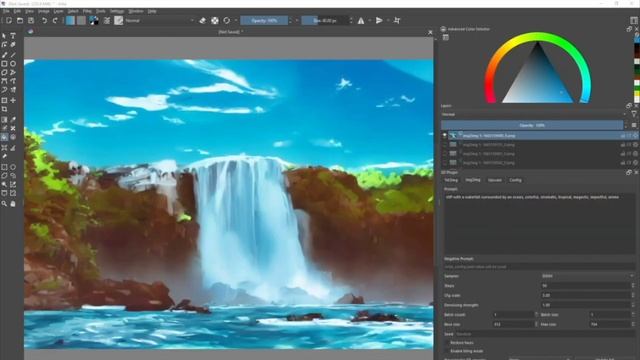Screen dimensions: 640x360
Task: Click the Undo arrow in toolbar
Action: 44,20
